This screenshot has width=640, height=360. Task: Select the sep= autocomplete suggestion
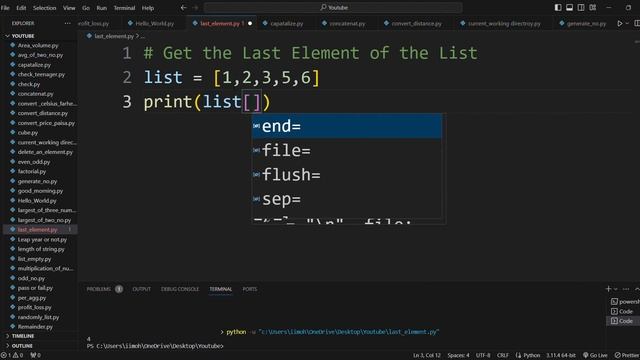(347, 199)
